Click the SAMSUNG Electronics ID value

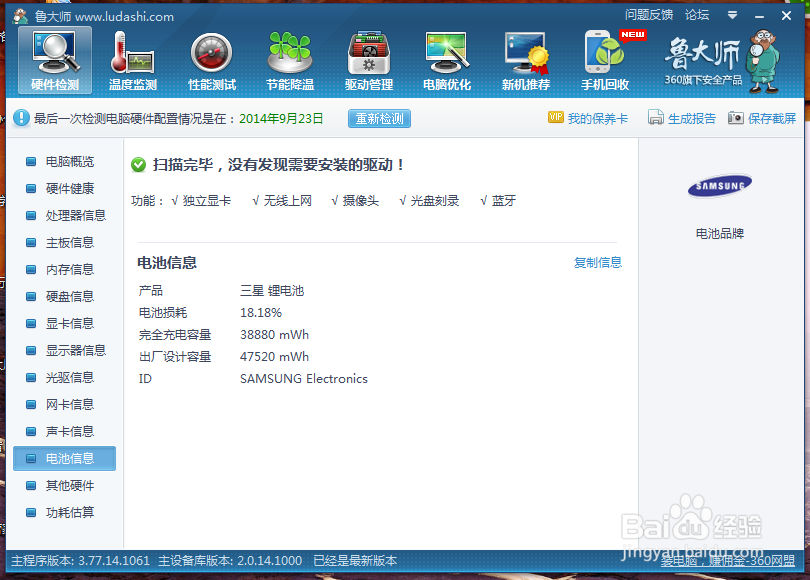pos(304,379)
